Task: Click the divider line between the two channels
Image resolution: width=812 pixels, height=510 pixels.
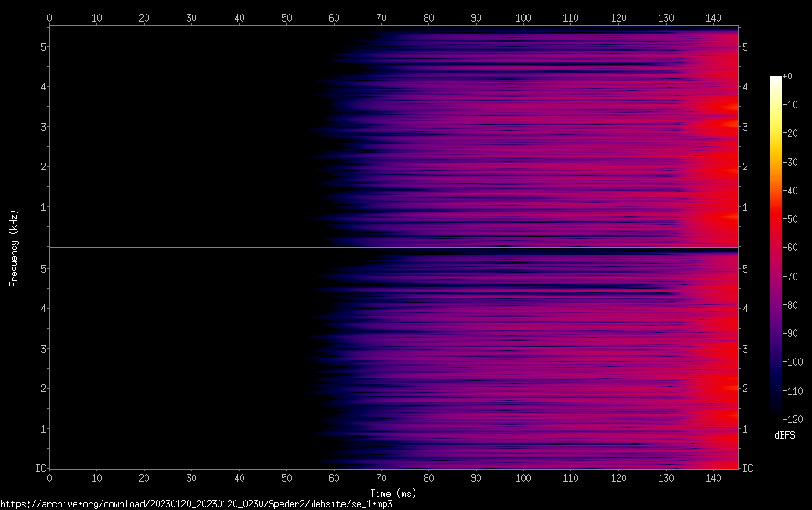Action: (x=393, y=248)
